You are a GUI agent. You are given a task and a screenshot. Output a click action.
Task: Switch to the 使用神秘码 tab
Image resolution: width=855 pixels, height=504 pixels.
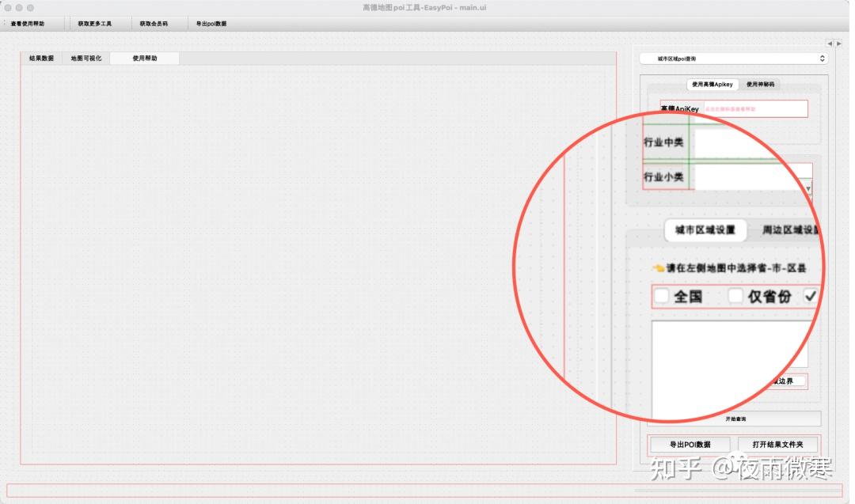click(x=760, y=84)
